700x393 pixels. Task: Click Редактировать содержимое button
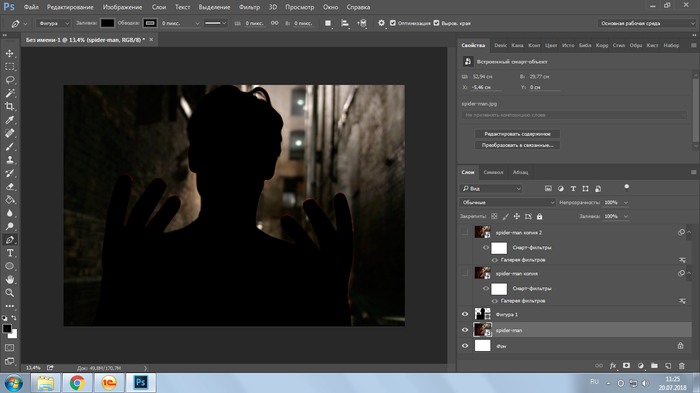pos(517,134)
